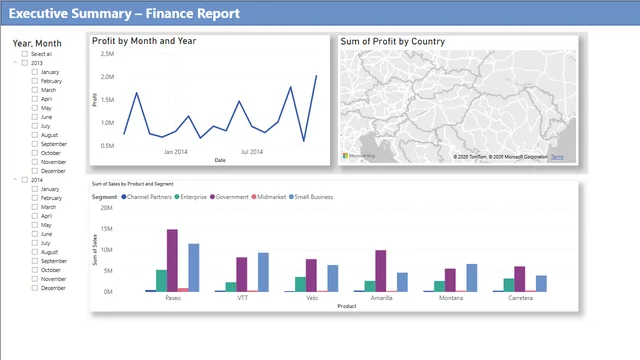Check January under 2014
This screenshot has height=360, width=640.
pyautogui.click(x=35, y=189)
